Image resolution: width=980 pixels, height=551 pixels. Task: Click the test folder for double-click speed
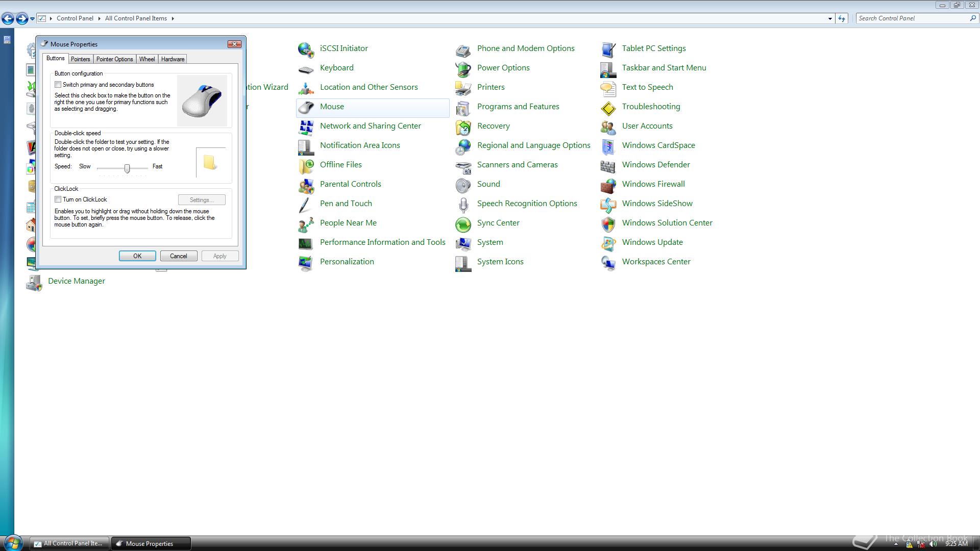pyautogui.click(x=210, y=163)
